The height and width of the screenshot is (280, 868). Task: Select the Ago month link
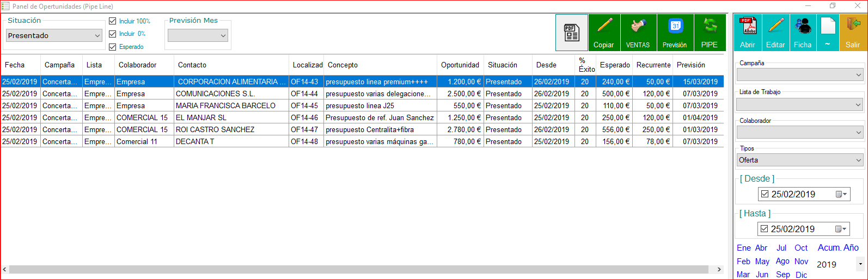(783, 262)
